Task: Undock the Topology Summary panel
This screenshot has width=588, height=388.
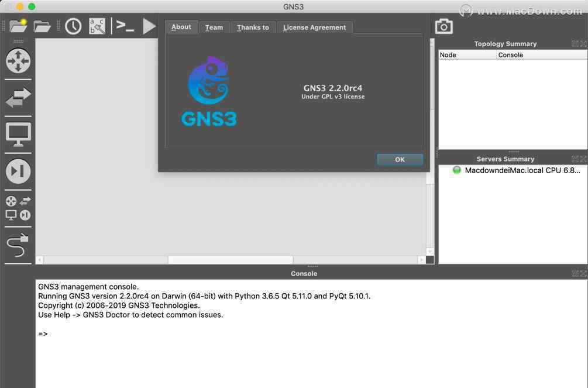Action: coord(575,43)
